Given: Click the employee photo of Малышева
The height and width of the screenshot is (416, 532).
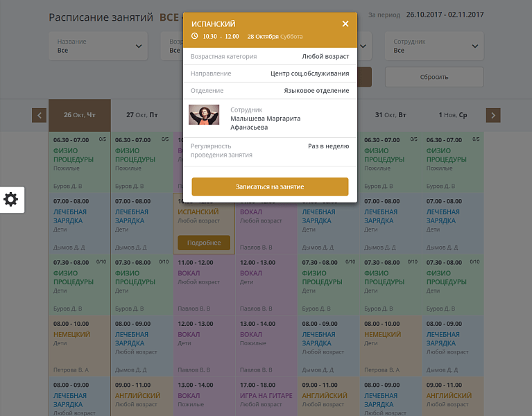Looking at the screenshot, I should coord(204,114).
